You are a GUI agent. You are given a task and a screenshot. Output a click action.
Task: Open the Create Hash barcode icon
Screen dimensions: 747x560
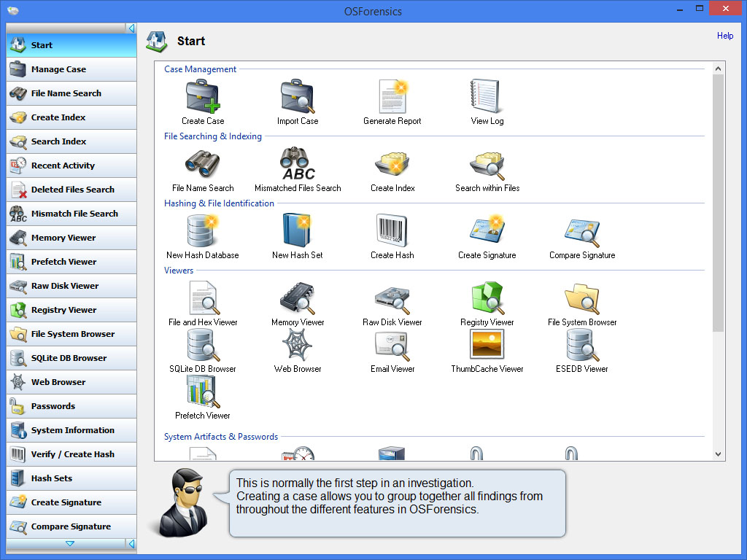point(392,230)
